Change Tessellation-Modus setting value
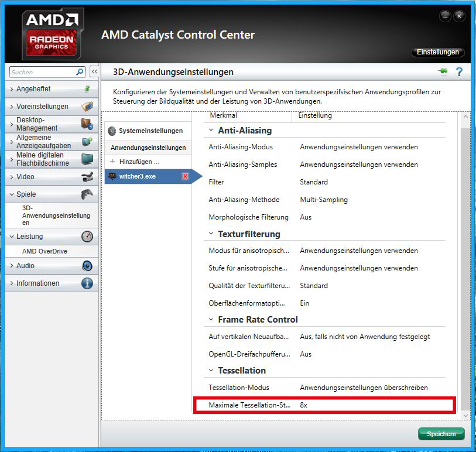The width and height of the screenshot is (476, 452). 364,388
